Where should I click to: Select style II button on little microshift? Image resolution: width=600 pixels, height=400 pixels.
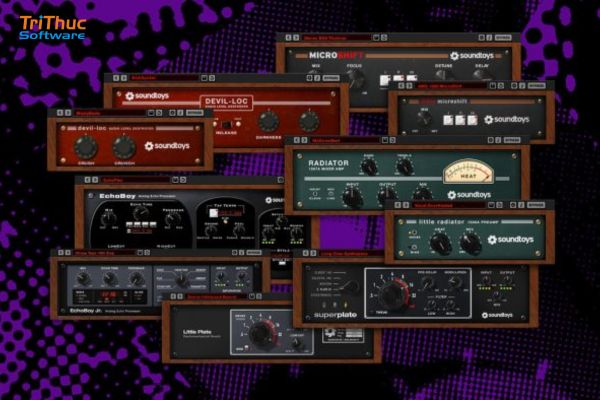[x=460, y=120]
